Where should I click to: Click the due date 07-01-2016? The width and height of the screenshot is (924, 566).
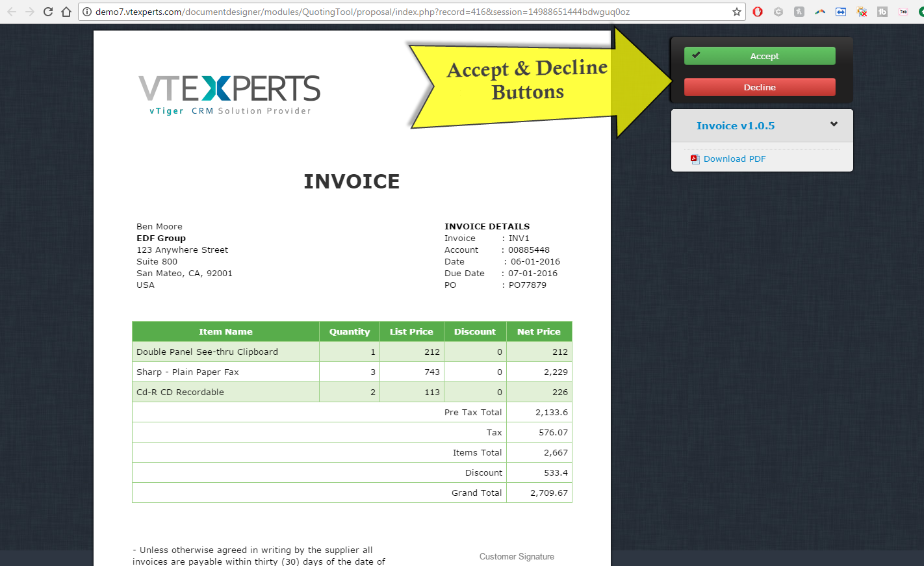pos(533,273)
